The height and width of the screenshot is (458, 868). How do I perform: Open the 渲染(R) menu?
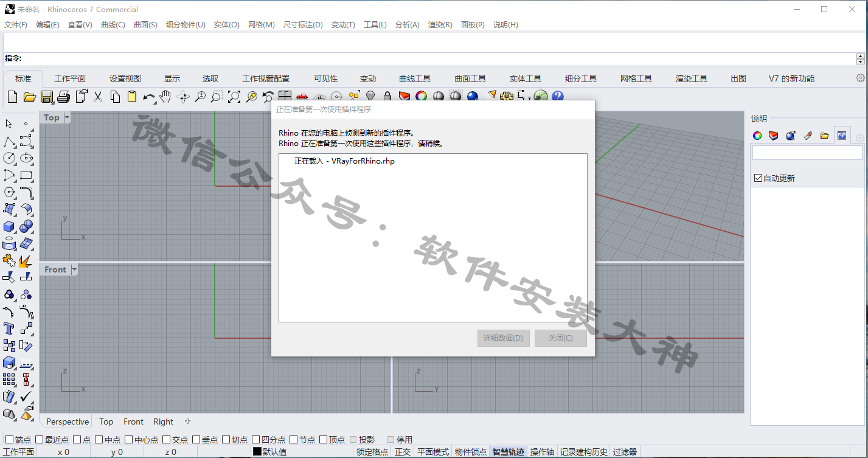click(x=440, y=25)
